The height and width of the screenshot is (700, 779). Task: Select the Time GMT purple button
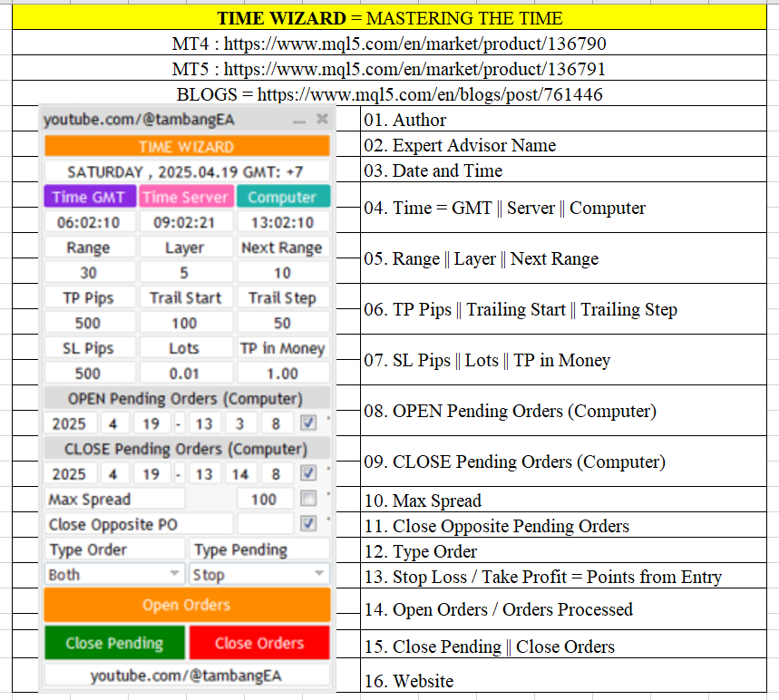tap(90, 197)
